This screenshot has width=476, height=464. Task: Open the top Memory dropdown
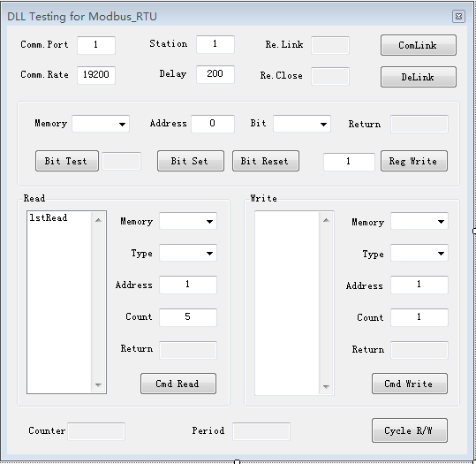(x=101, y=124)
